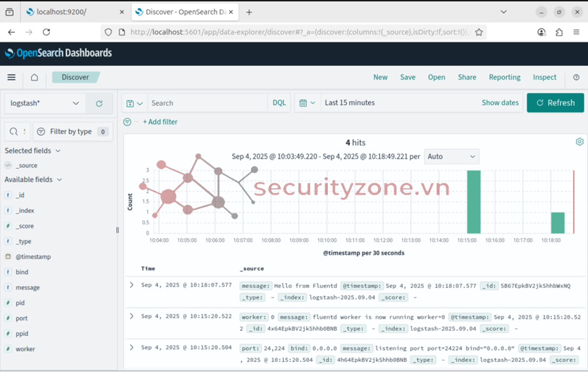Viewport: 588px width, 372px height.
Task: Click Save in the top menu
Action: pos(408,77)
